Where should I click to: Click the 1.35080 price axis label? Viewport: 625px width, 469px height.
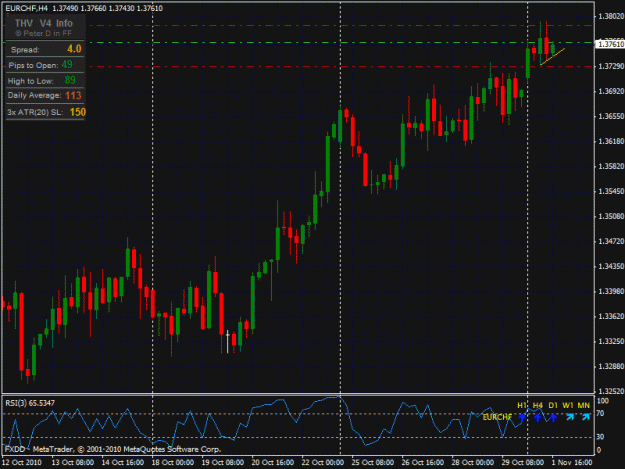click(611, 216)
